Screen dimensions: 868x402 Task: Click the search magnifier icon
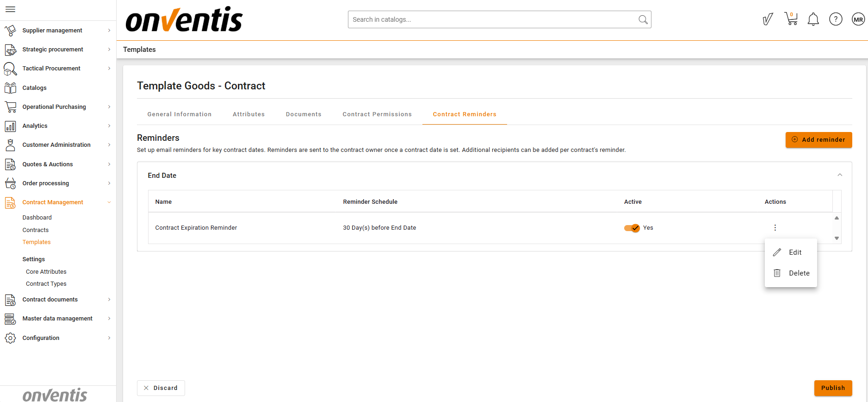tap(643, 19)
